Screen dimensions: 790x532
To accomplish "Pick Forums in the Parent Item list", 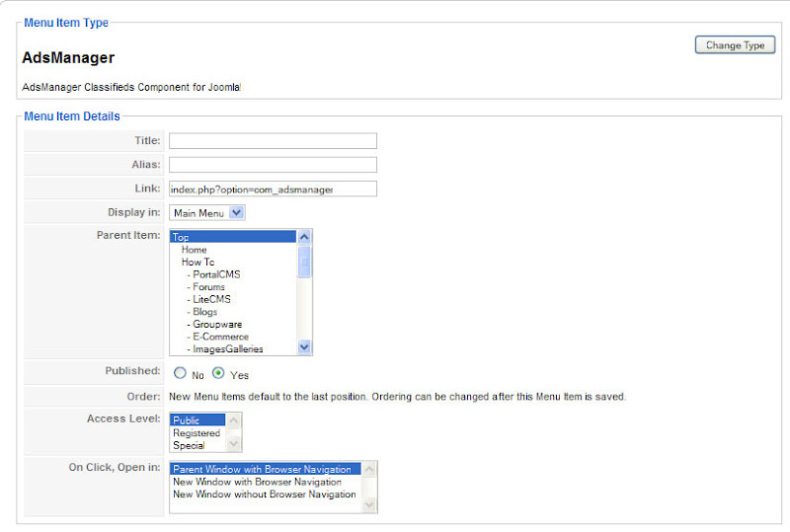I will 208,287.
